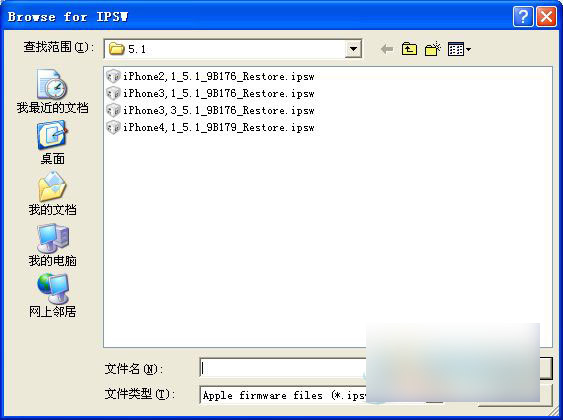Open the Look-in folder dropdown showing 5.1
563x420 pixels.
tap(353, 49)
